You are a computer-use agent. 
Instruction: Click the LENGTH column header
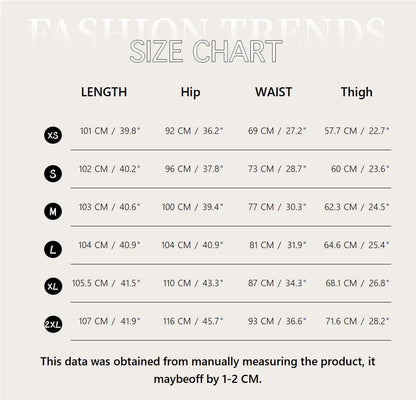coord(104,92)
